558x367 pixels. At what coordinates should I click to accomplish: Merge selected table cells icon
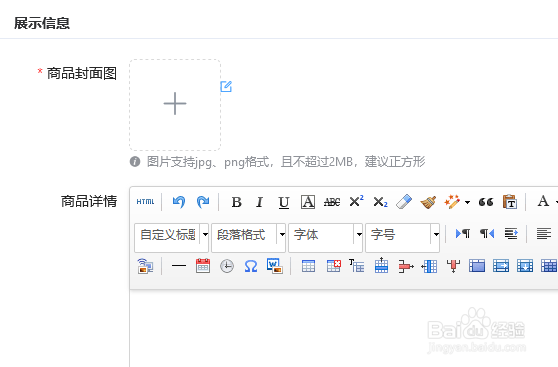477,266
